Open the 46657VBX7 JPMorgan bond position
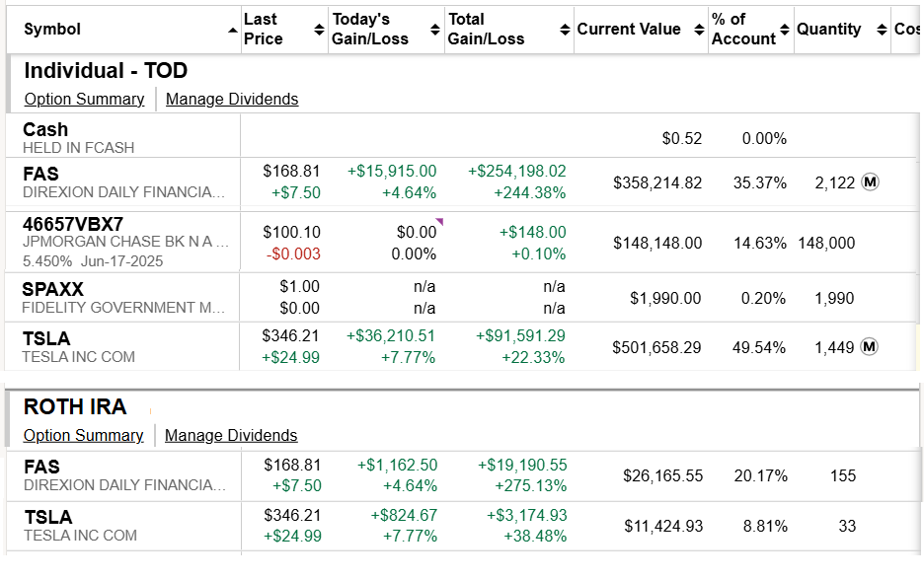 tap(73, 224)
